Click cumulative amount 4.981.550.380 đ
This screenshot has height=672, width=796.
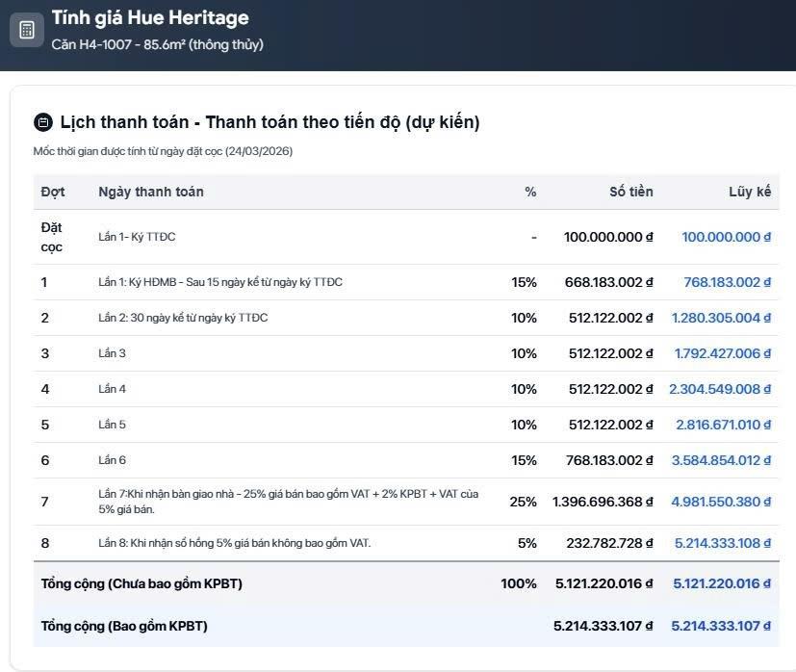(721, 502)
